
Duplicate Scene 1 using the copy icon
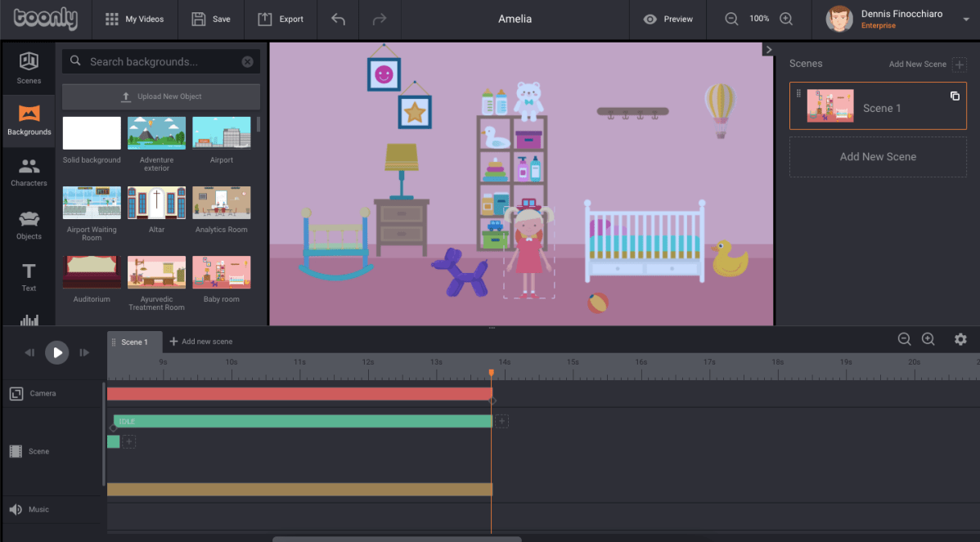coord(955,96)
